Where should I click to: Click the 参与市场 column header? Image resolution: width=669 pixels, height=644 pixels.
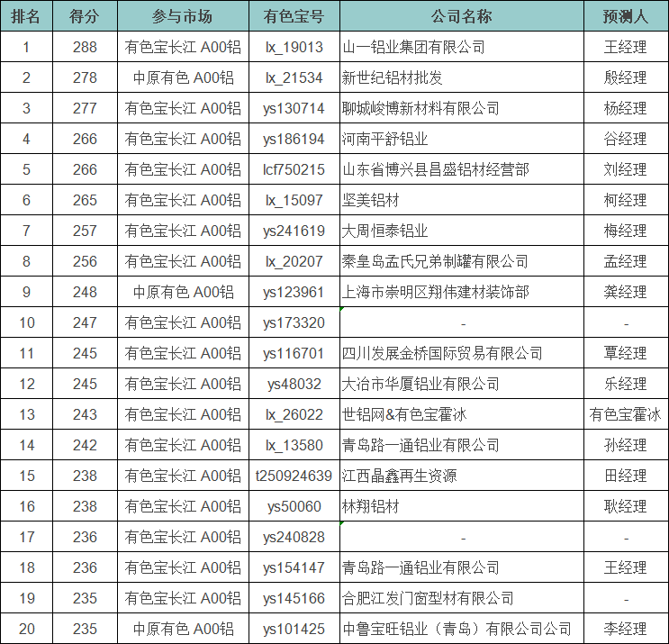[x=183, y=16]
